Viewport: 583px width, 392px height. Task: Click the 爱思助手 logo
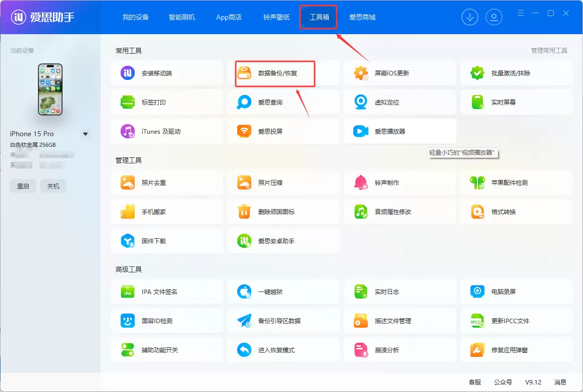pos(42,17)
